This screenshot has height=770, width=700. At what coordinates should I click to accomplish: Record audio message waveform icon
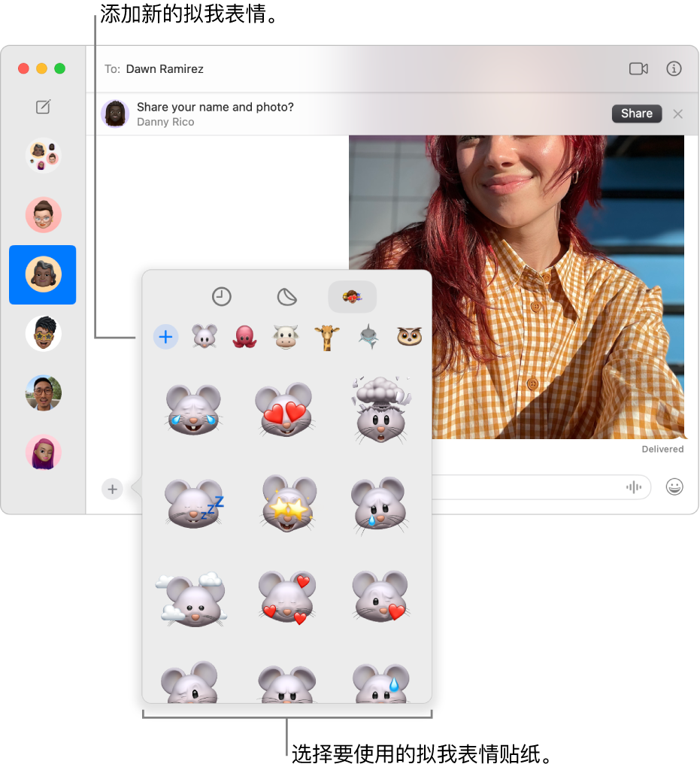(x=634, y=487)
